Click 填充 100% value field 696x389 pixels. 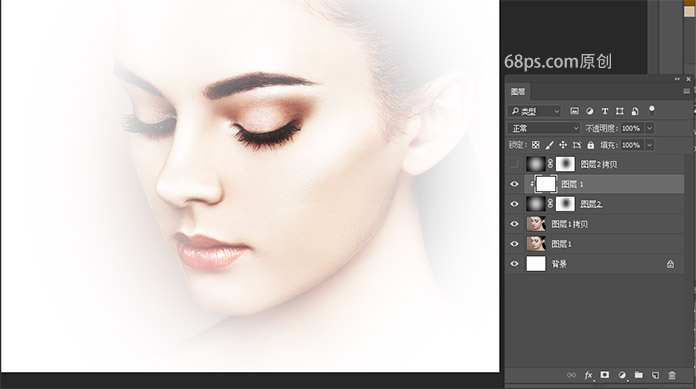[x=632, y=145]
